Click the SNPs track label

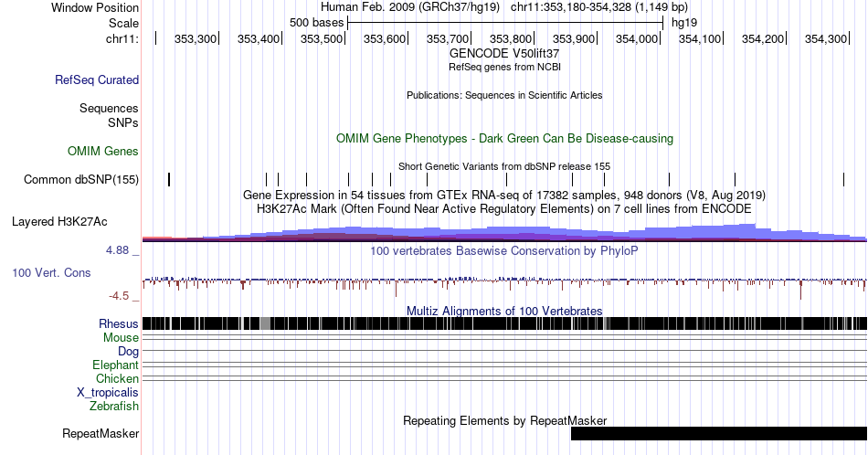pyautogui.click(x=123, y=122)
